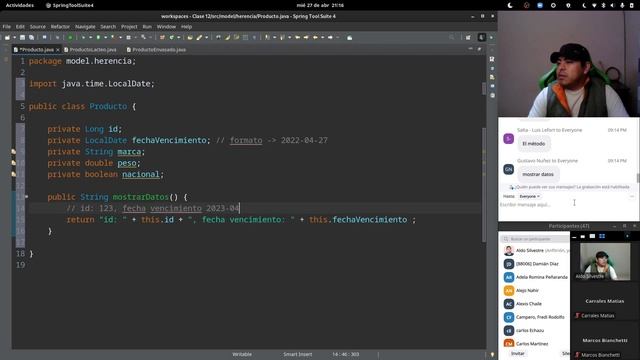
Task: Click the maximize editor area icon
Action: [479, 49]
